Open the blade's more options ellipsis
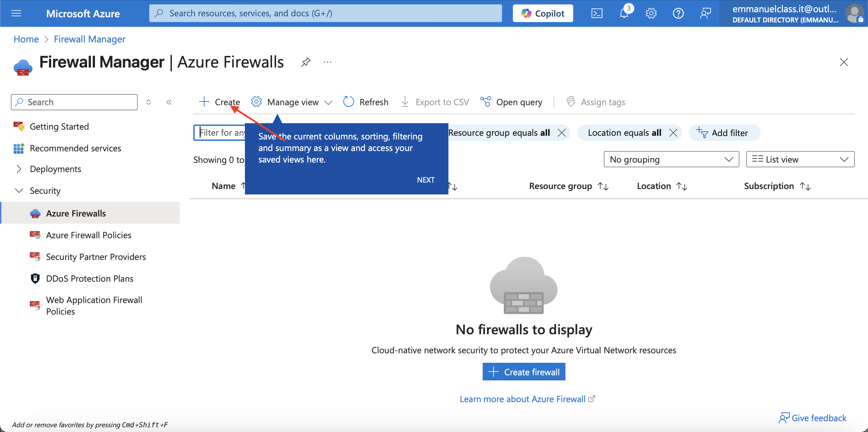 (x=327, y=62)
